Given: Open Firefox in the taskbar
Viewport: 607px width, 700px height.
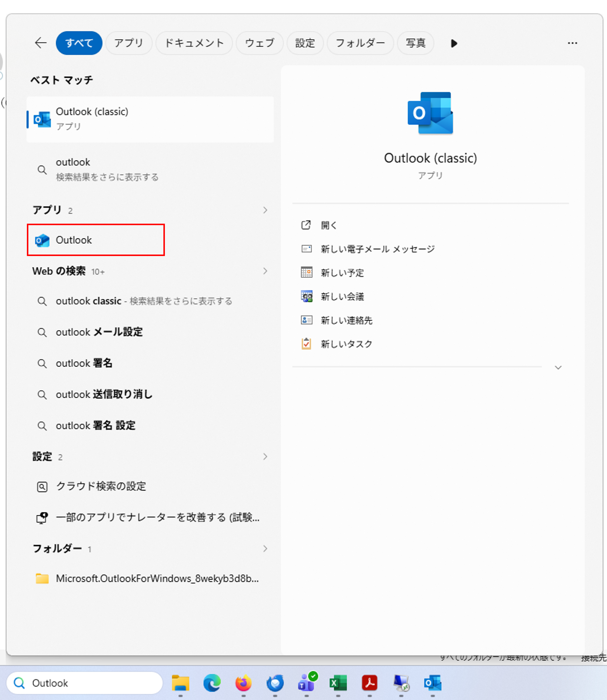Looking at the screenshot, I should coord(243,683).
